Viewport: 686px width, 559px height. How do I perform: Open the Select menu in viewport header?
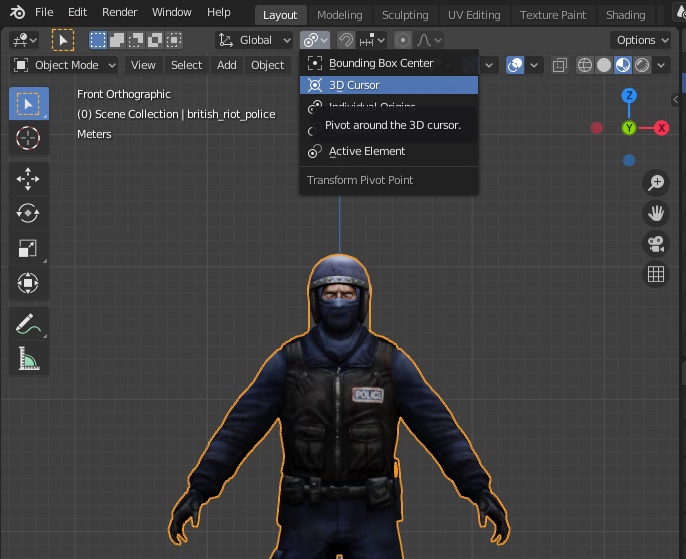pyautogui.click(x=186, y=65)
